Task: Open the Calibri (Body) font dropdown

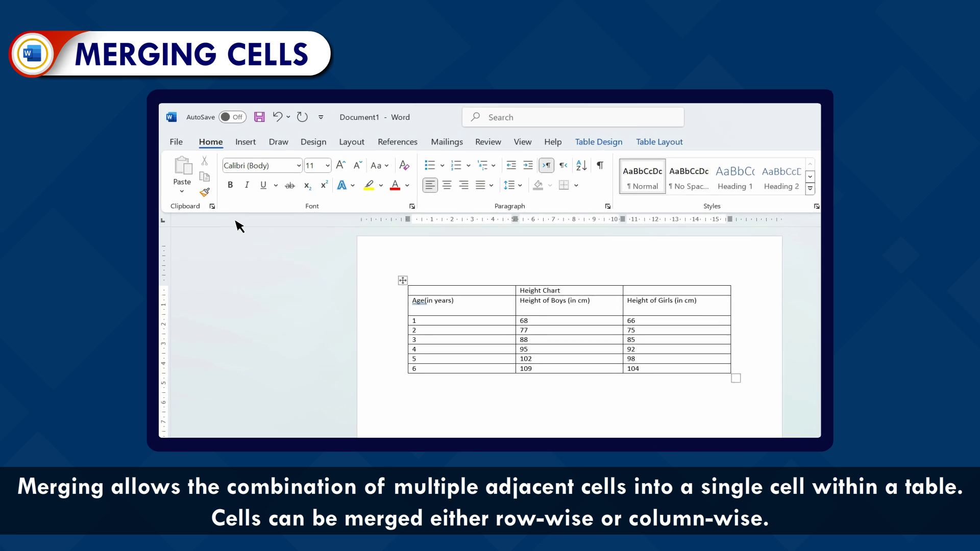Action: coord(299,165)
